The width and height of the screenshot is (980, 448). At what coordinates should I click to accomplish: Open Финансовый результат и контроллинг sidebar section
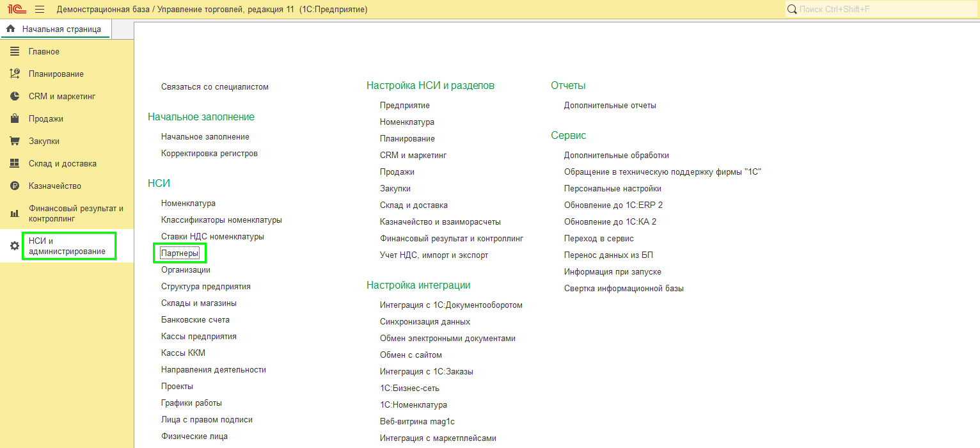click(x=76, y=213)
